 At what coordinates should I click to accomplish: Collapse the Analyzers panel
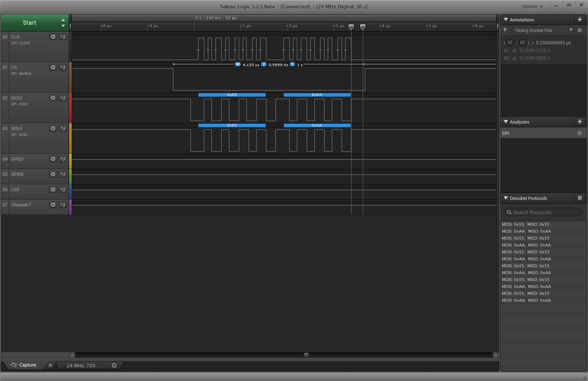[x=506, y=122]
